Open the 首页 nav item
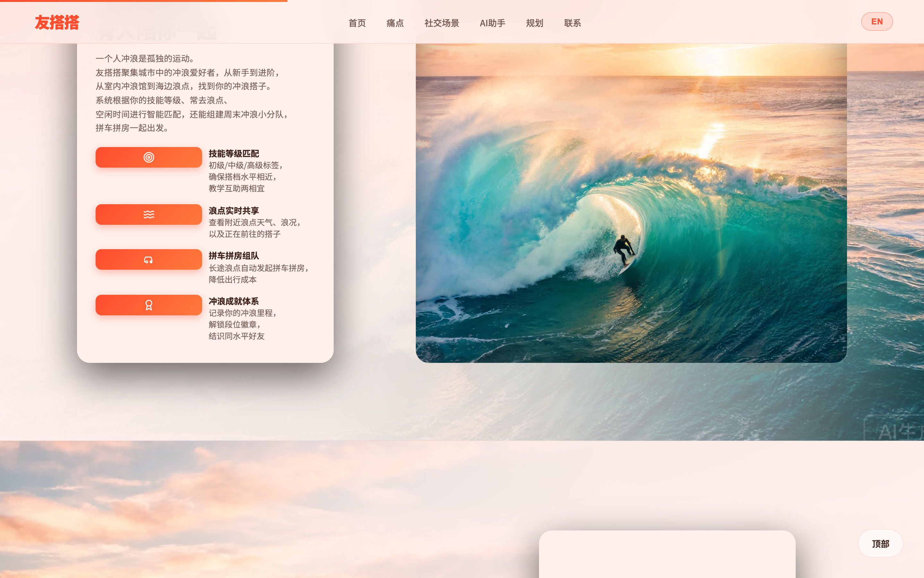The image size is (924, 578). click(x=357, y=23)
